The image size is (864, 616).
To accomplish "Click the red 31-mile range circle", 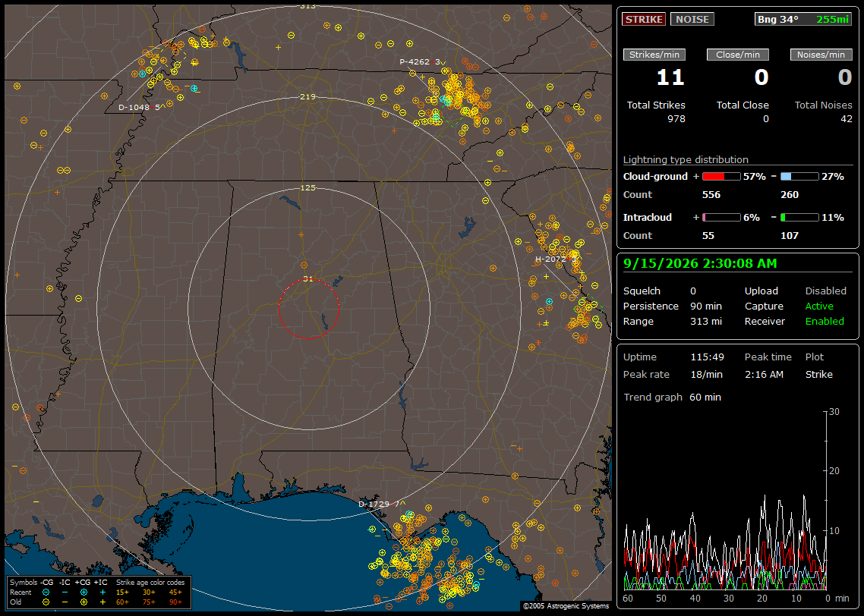I will click(308, 308).
